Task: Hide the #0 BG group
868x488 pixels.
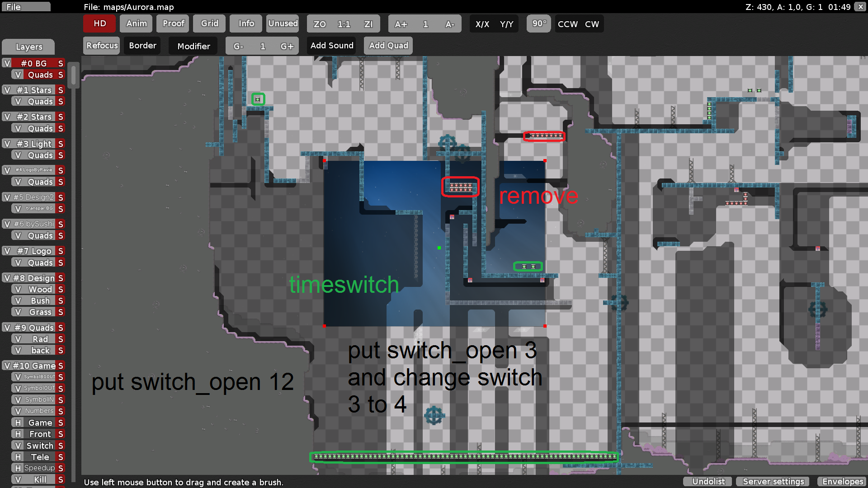Action: (7, 63)
